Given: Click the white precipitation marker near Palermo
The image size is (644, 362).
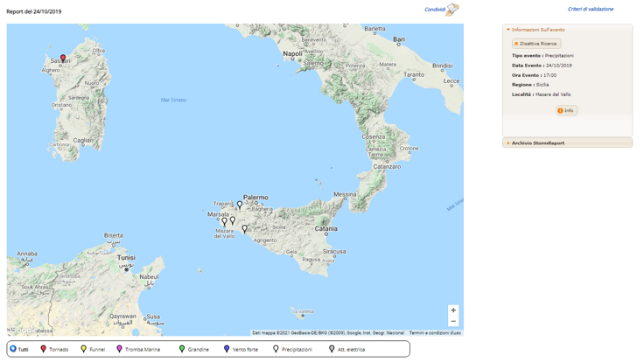Looking at the screenshot, I should (x=240, y=205).
